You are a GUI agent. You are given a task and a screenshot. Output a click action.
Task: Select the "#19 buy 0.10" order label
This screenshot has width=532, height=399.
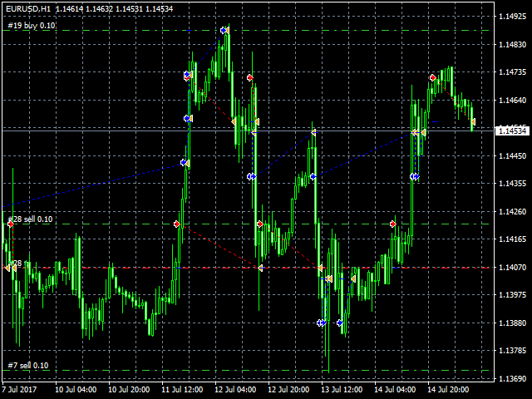click(32, 26)
